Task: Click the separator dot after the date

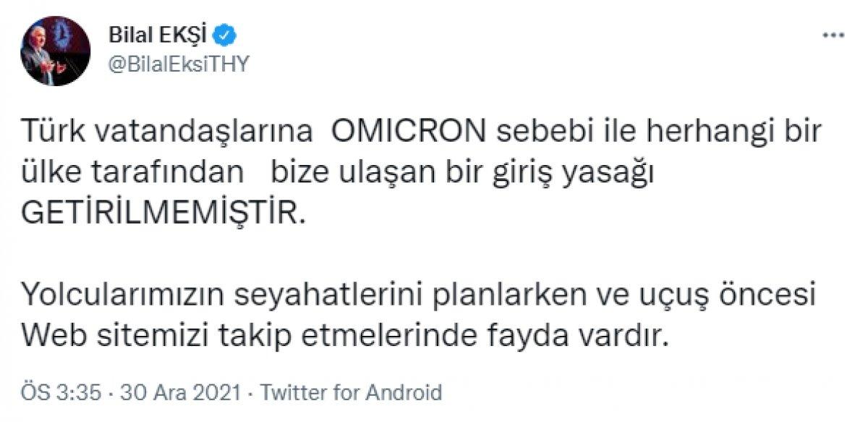Action: (249, 388)
